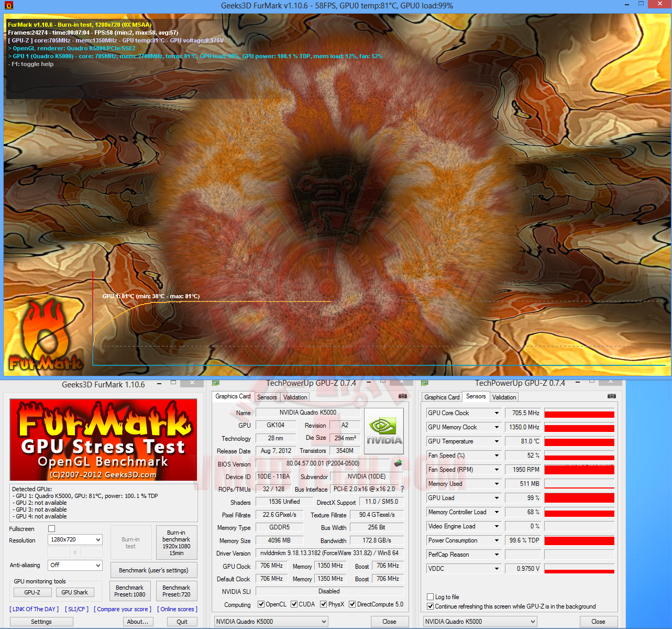Click the FurMark GPU Stress Test banner

tap(104, 440)
